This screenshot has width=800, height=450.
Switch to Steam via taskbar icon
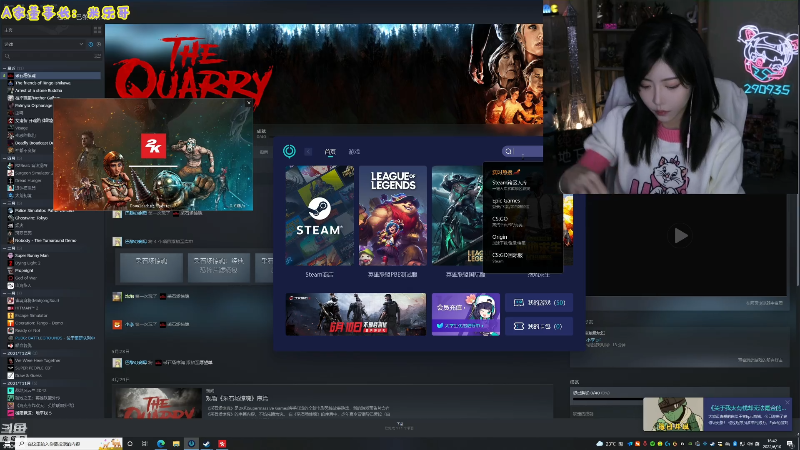(207, 443)
